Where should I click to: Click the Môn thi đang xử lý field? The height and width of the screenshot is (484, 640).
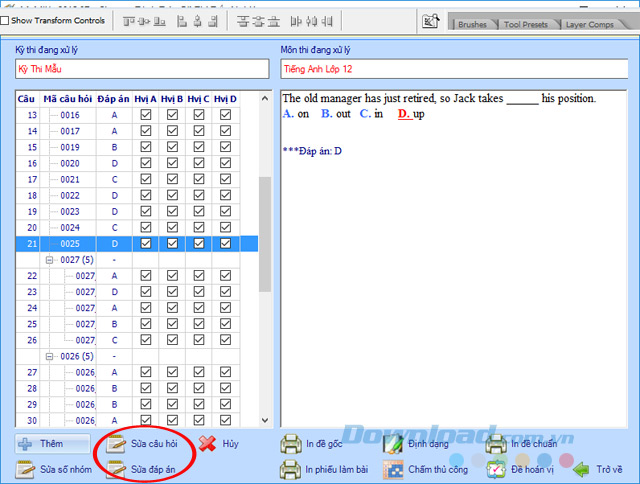pyautogui.click(x=456, y=69)
